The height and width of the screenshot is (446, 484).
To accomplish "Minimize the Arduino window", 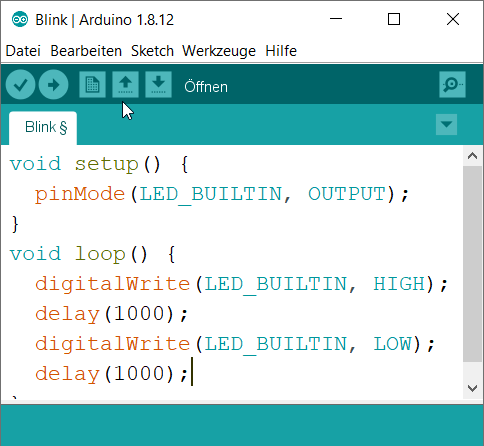I will 336,19.
